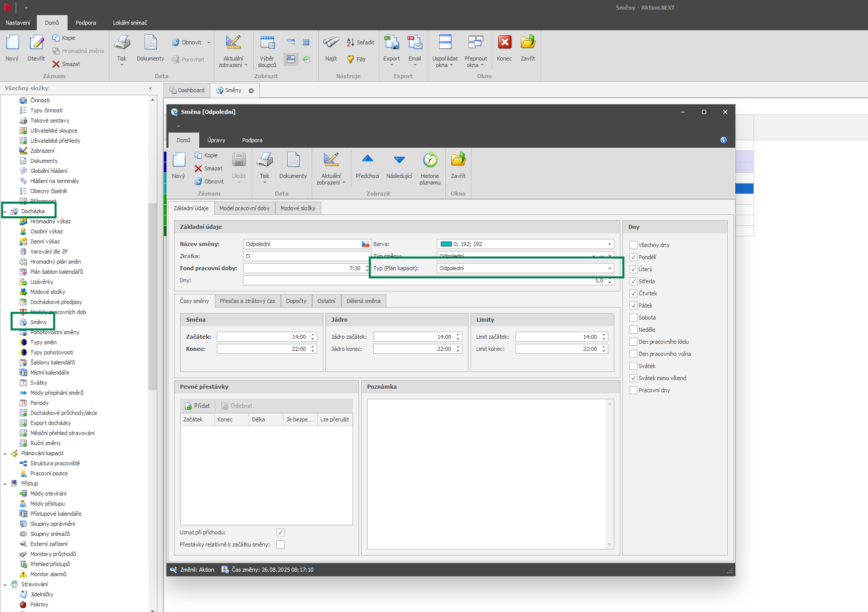Click the teal Barva color swatch
The height and width of the screenshot is (612, 868).
(446, 244)
